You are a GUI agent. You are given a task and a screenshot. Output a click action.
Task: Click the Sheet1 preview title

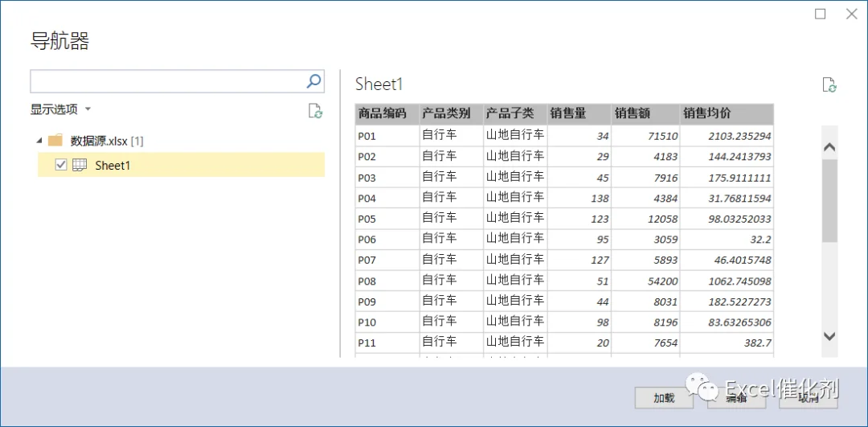379,84
